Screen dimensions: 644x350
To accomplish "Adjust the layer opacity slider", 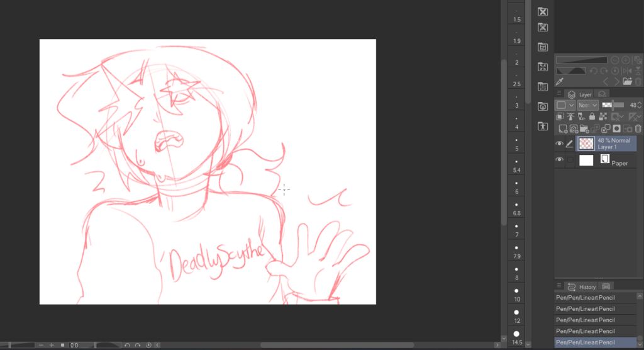I will pyautogui.click(x=613, y=105).
